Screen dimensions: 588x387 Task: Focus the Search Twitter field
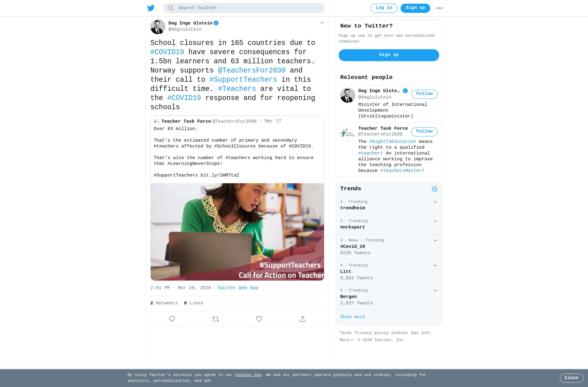pos(243,8)
